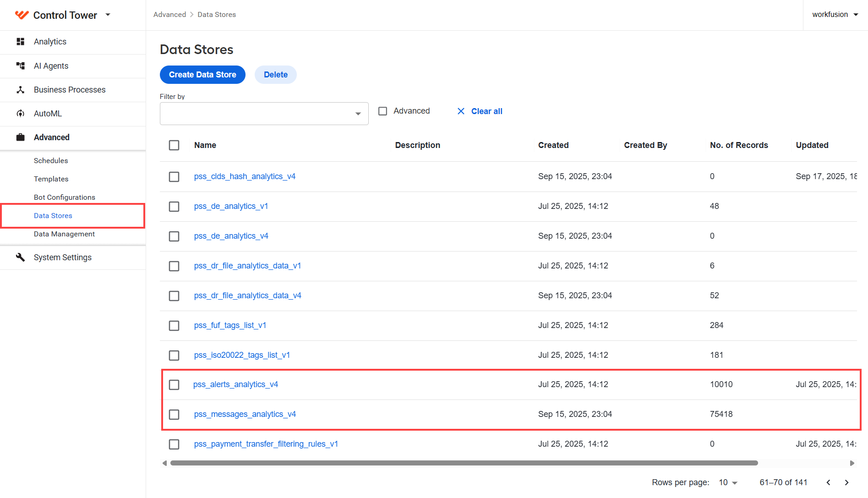Check the pss_de_analytics_v4 row
This screenshot has width=868, height=498.
pos(174,236)
